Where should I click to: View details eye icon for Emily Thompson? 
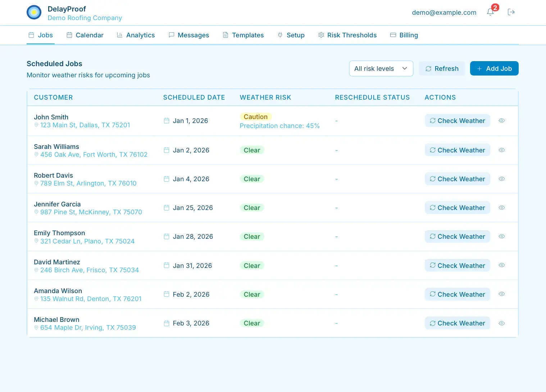coord(502,237)
